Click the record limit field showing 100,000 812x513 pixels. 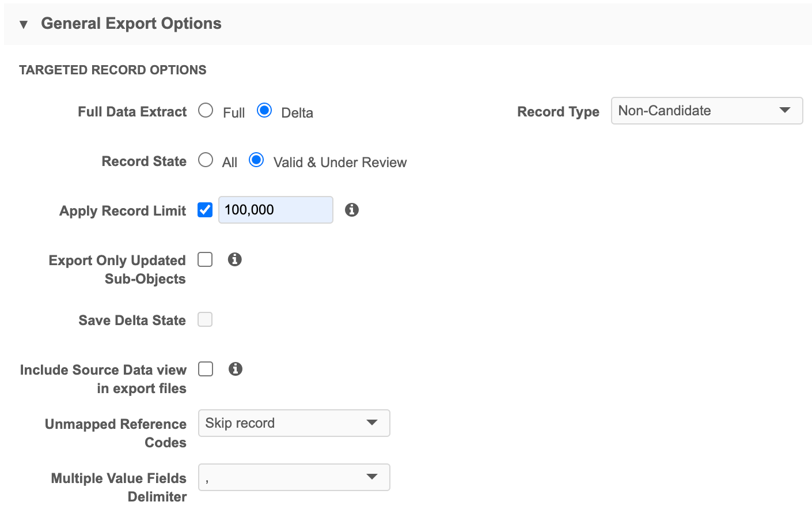click(275, 210)
